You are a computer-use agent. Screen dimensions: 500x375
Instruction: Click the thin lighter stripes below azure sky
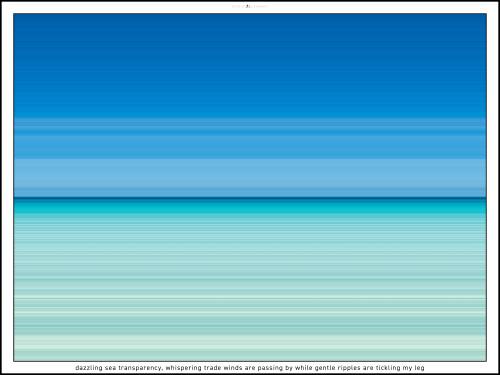click(250, 126)
